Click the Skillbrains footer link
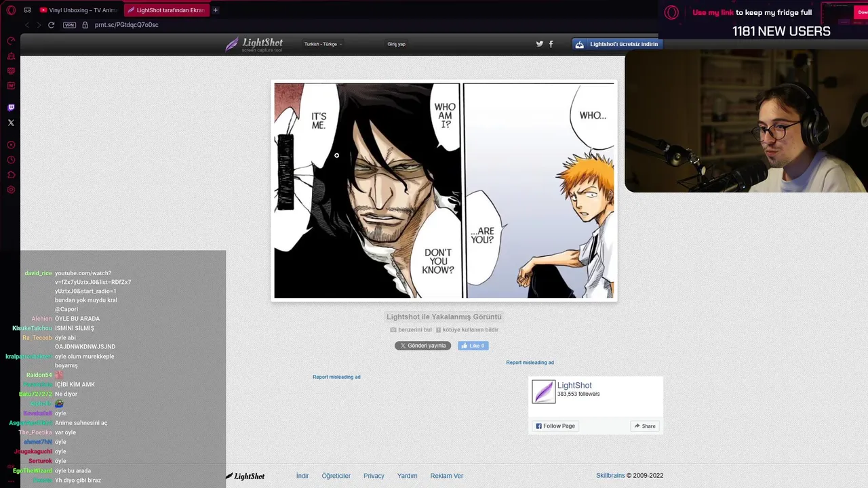This screenshot has width=868, height=488. [610, 476]
